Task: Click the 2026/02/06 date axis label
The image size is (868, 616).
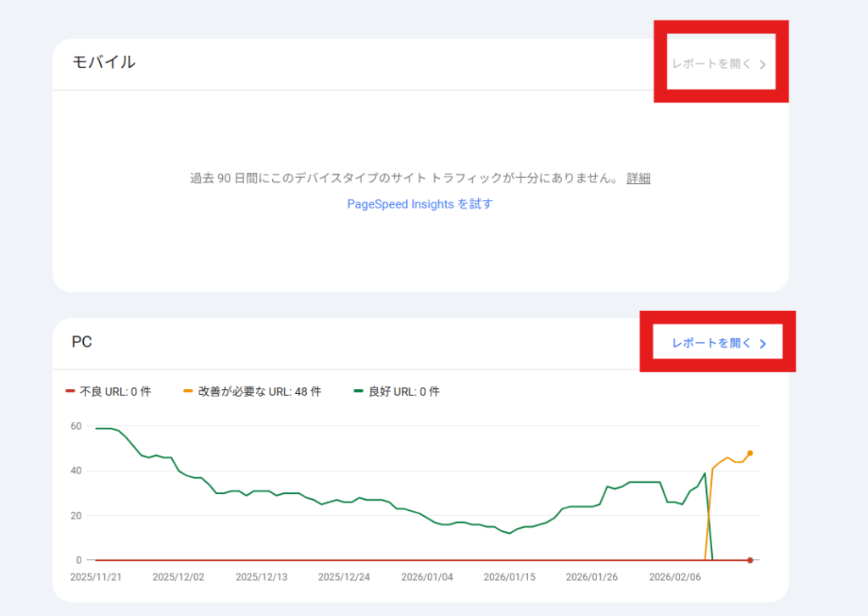Action: click(x=673, y=578)
